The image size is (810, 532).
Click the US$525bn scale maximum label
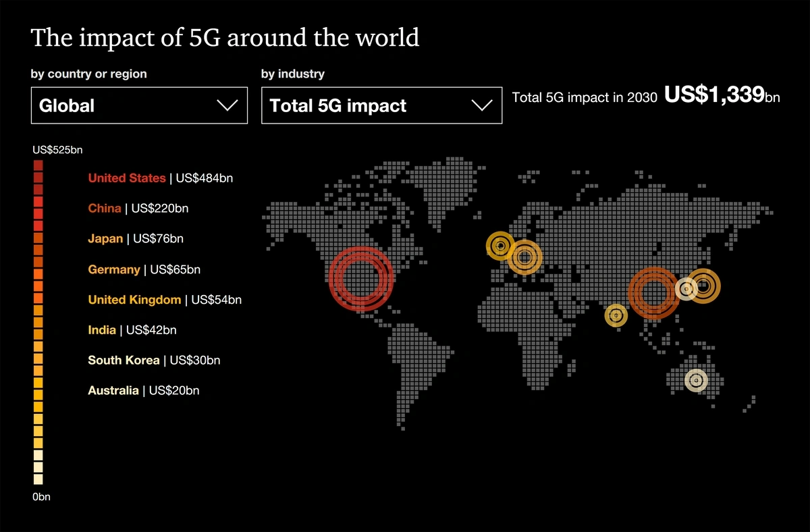pos(57,149)
